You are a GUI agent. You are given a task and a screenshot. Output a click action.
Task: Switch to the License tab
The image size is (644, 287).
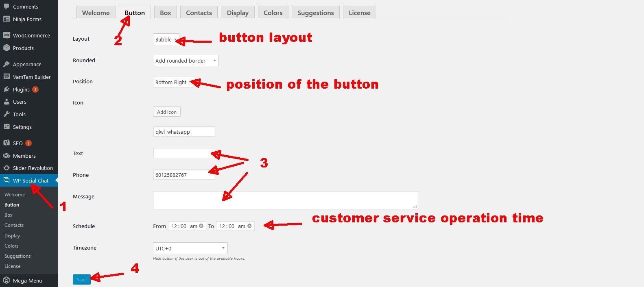coord(360,13)
